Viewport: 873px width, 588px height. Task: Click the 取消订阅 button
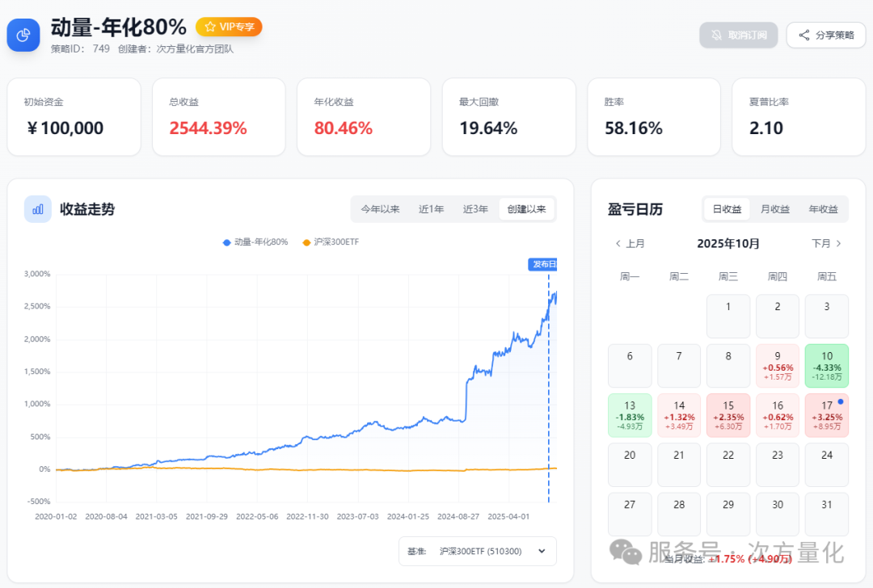point(738,35)
